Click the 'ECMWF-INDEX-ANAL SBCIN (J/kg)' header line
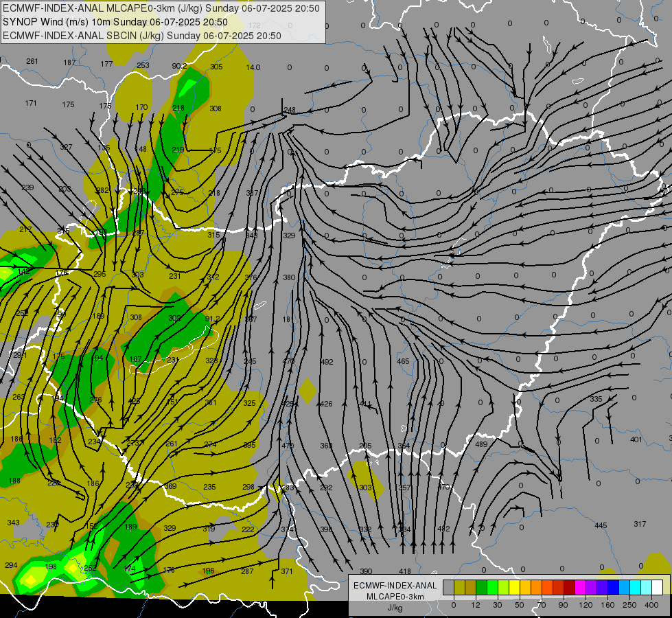672x618 pixels. (83, 36)
